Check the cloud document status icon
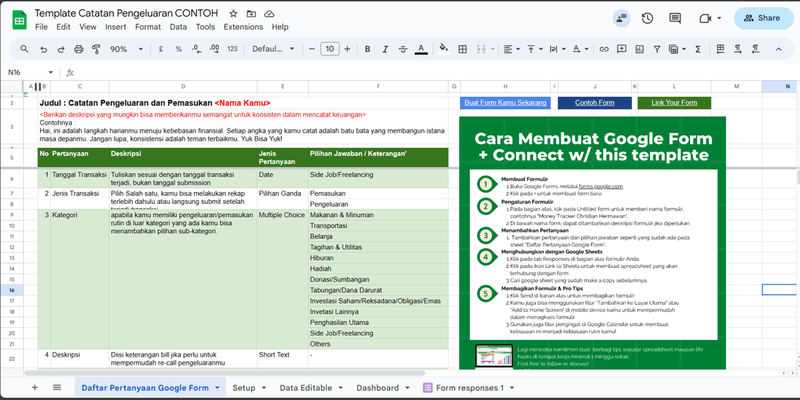 (x=269, y=13)
